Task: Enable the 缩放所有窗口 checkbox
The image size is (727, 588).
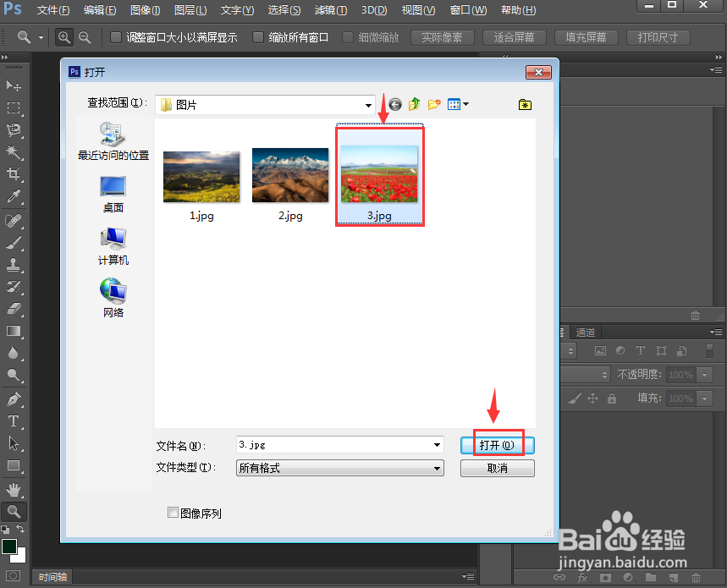Action: pos(259,37)
